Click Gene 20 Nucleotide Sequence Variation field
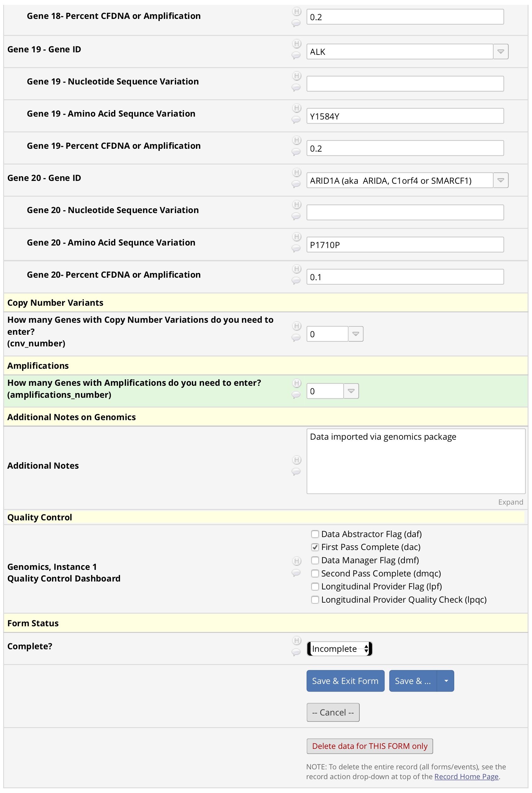 (x=405, y=212)
